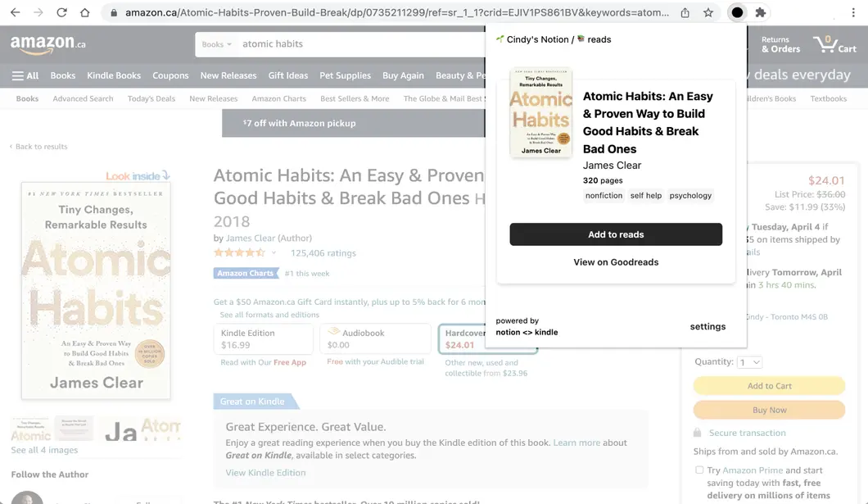Click the Add to reads button
The width and height of the screenshot is (868, 504).
pyautogui.click(x=615, y=234)
